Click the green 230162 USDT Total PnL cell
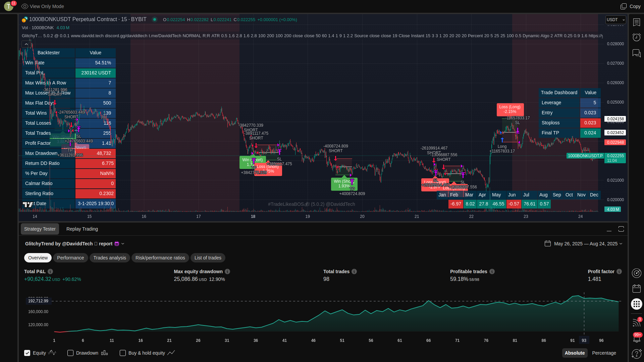Viewport: 644px width, 362px height. pos(96,73)
